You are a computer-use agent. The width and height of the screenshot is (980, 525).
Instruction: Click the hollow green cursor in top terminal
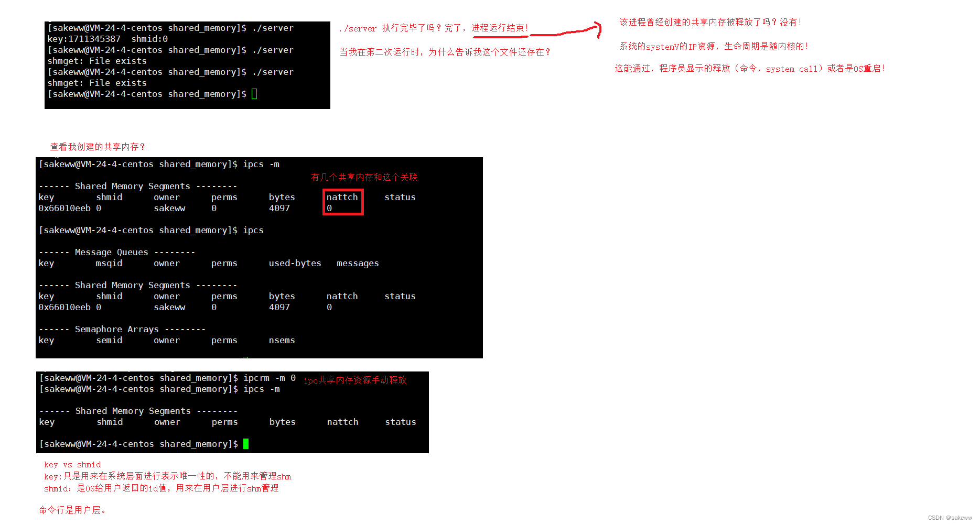click(254, 94)
